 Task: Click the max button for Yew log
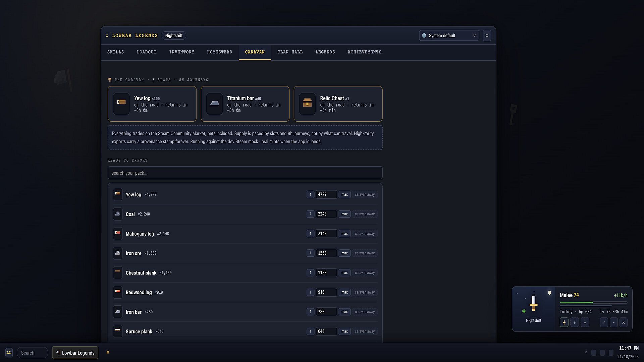point(344,194)
